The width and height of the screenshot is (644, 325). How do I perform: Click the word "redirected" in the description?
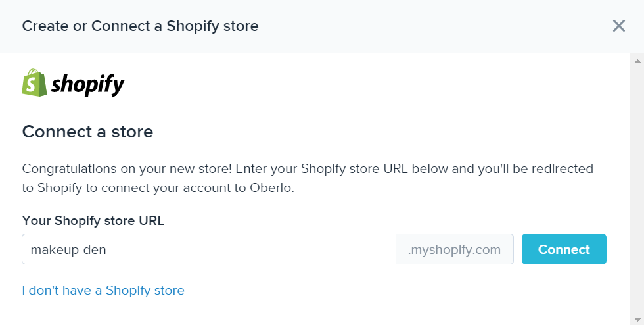561,168
